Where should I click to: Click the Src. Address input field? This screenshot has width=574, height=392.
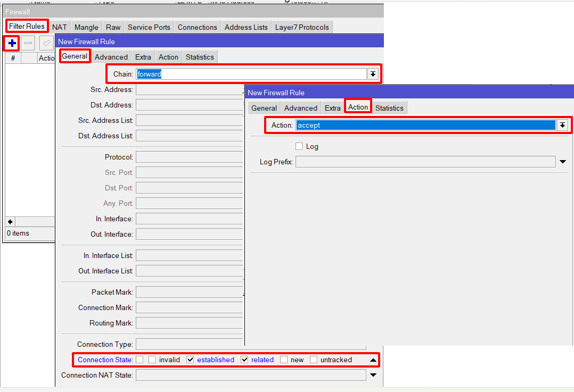click(x=190, y=90)
